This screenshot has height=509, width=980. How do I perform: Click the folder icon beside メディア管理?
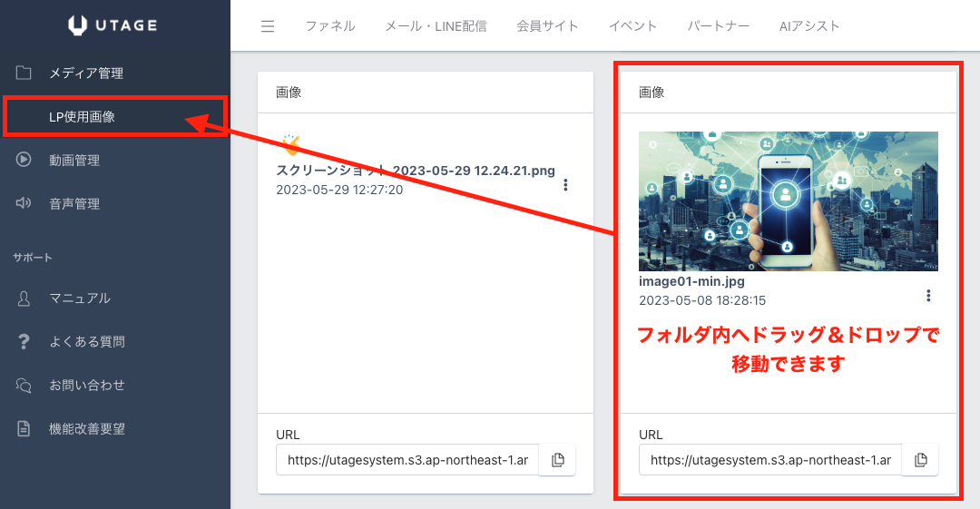[x=24, y=73]
